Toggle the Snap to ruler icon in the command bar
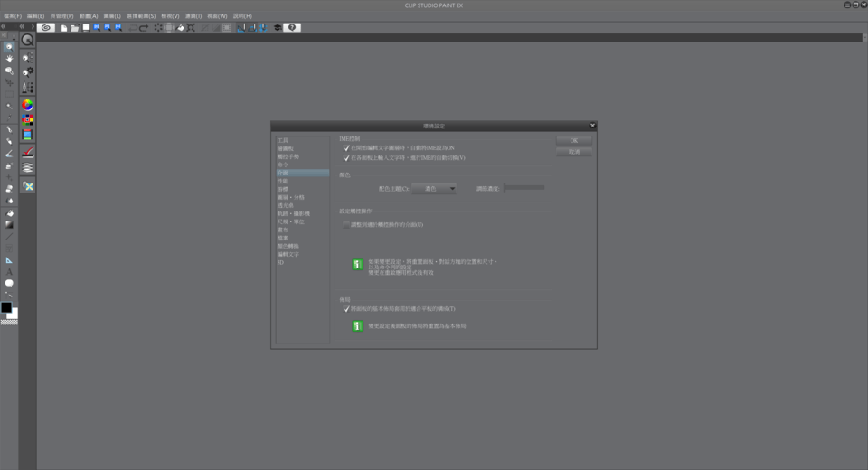The image size is (868, 470). click(241, 28)
